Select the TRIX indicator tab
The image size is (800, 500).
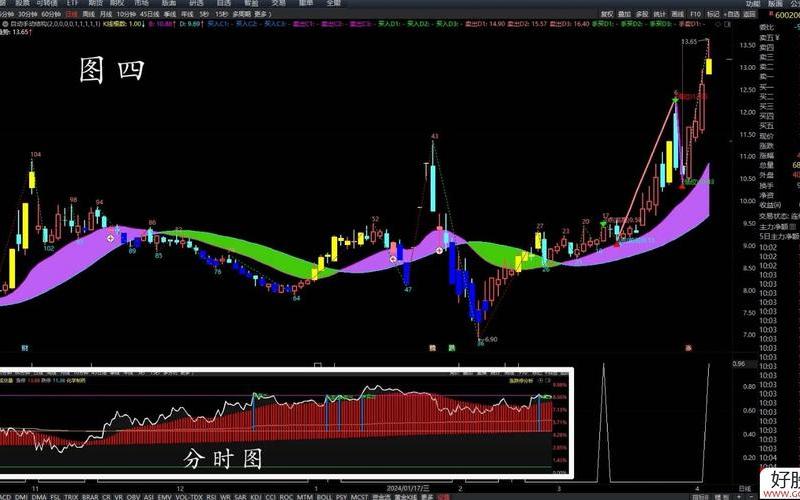(70, 496)
